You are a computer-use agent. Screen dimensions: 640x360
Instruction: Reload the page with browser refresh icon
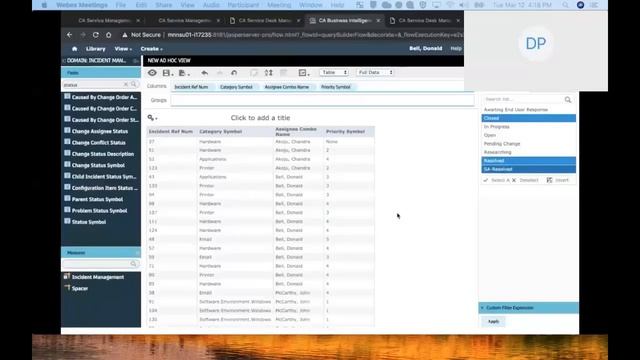click(x=96, y=35)
